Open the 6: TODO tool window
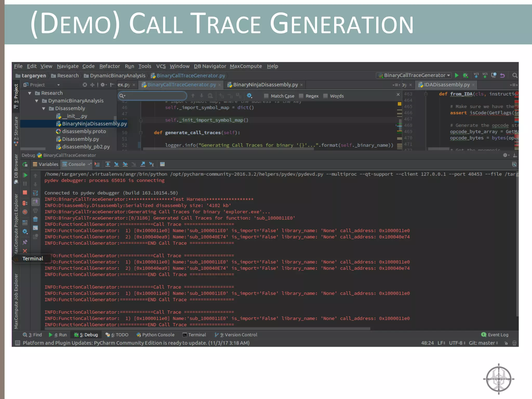This screenshot has width=532, height=399. coord(117,335)
